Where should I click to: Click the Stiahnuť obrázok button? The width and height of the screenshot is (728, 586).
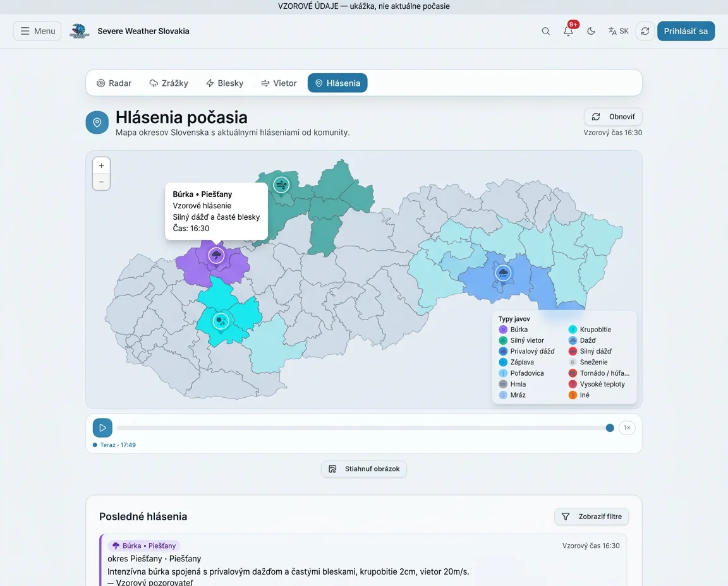(x=364, y=469)
